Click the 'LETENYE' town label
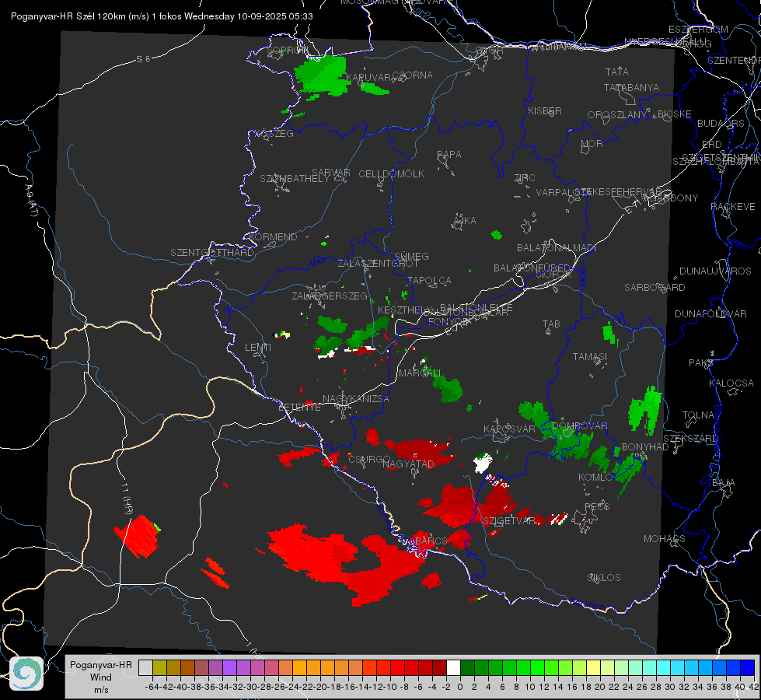The height and width of the screenshot is (700, 761). [x=299, y=408]
